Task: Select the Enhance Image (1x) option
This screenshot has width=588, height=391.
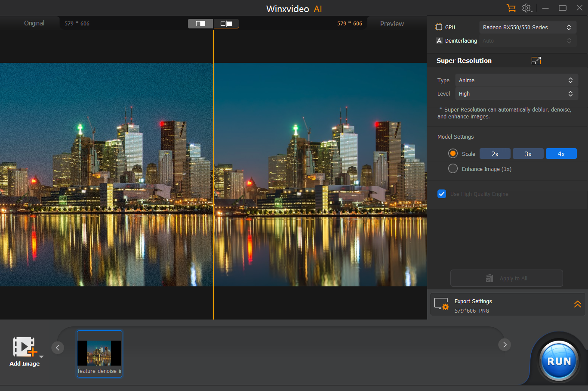Action: pos(453,169)
